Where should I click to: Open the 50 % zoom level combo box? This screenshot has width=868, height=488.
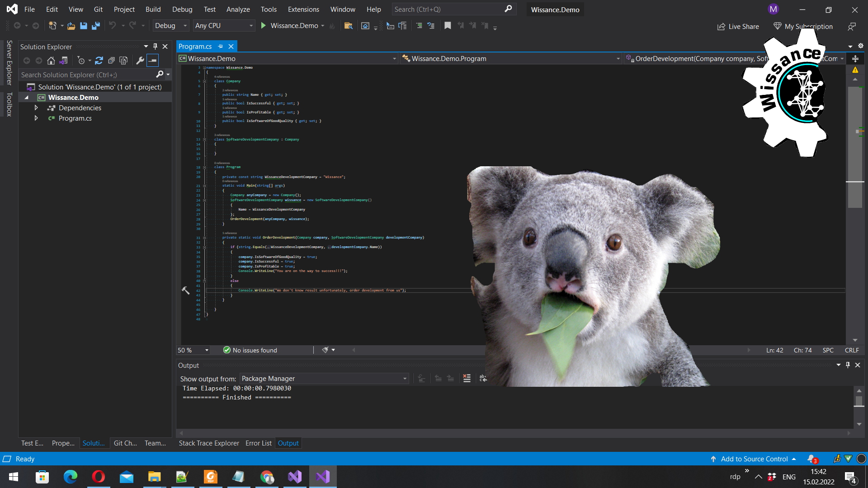point(193,350)
